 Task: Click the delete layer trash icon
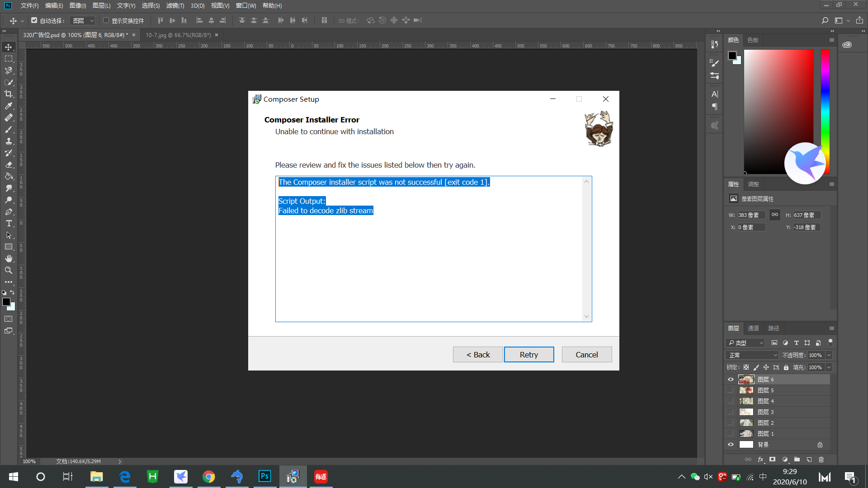click(821, 460)
